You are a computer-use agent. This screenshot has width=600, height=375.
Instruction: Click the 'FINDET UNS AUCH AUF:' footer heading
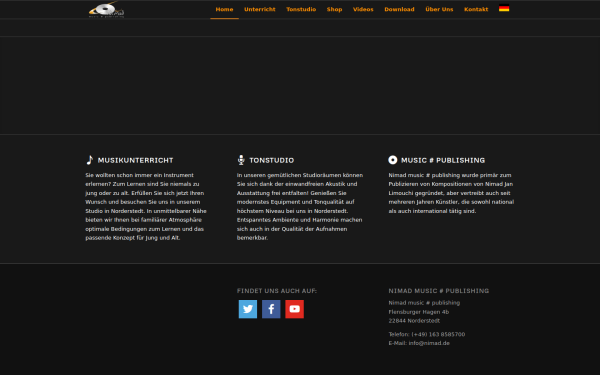coord(277,291)
